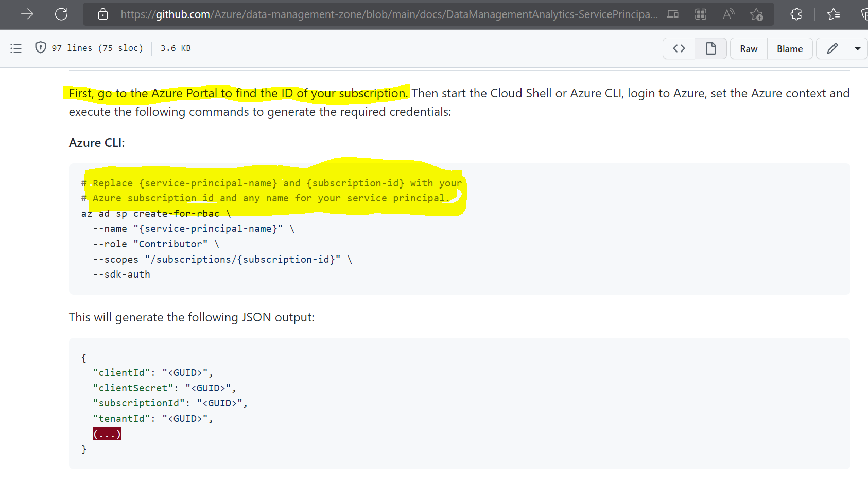The width and height of the screenshot is (868, 479).
Task: Select the 3.6 KB file size label
Action: pyautogui.click(x=175, y=48)
